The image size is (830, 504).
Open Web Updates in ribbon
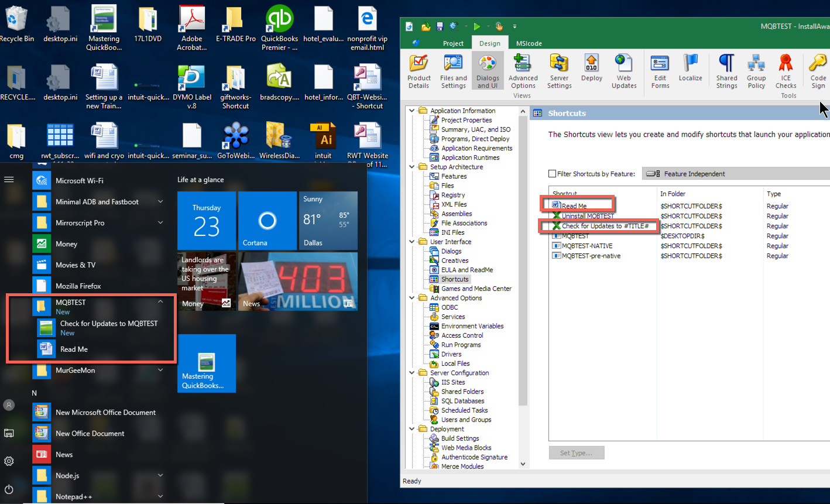624,71
